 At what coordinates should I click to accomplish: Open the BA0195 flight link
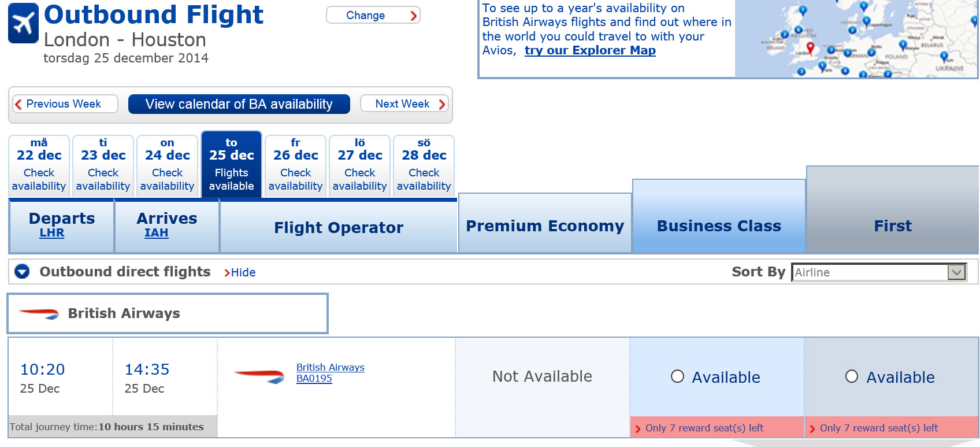tap(314, 379)
